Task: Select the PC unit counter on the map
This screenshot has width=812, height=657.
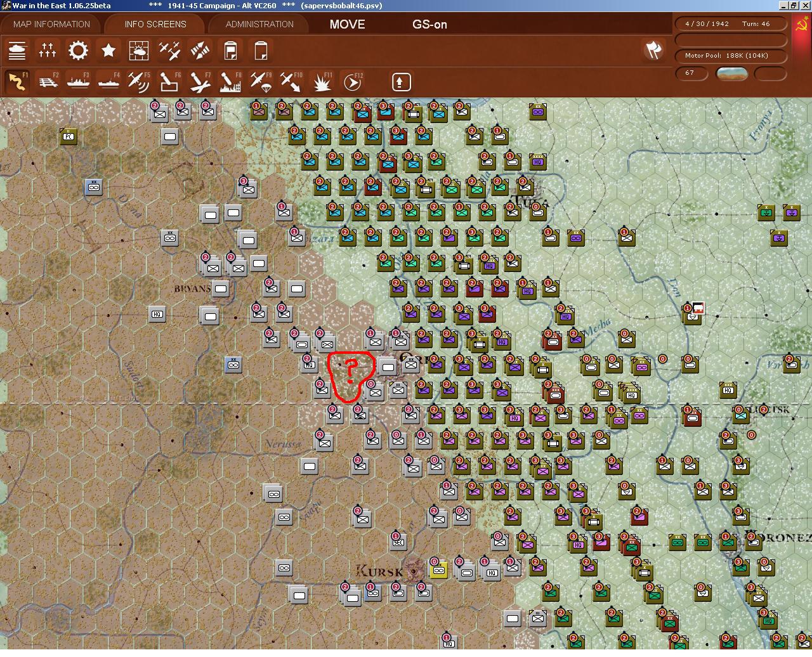Action: click(69, 136)
